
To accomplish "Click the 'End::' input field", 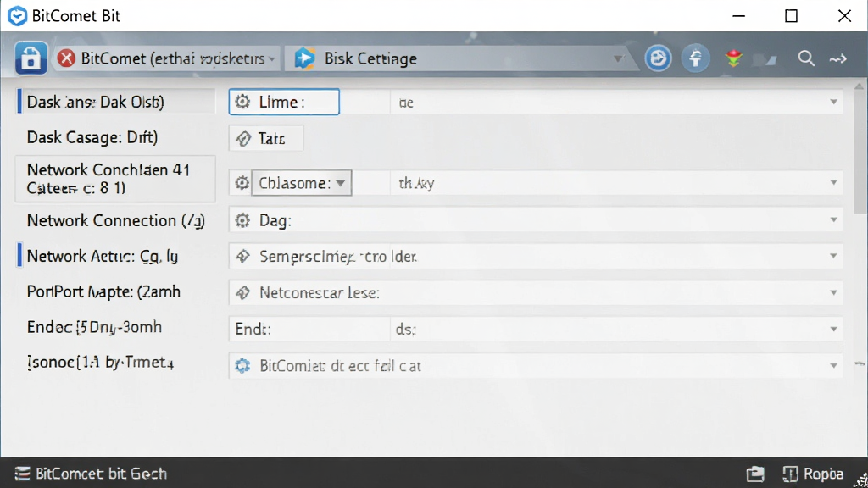I will click(x=309, y=330).
